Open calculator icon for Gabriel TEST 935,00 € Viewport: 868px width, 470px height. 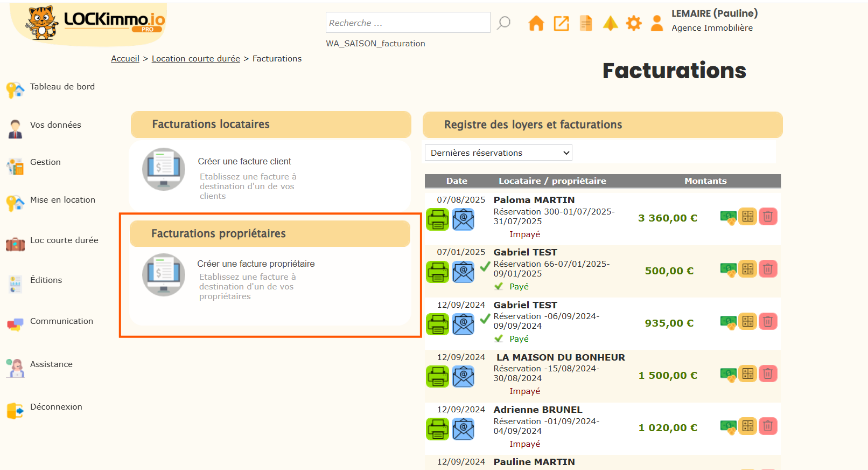pos(747,322)
